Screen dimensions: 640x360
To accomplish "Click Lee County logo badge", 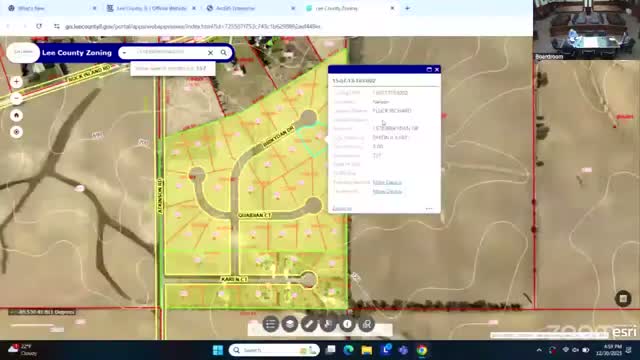I will point(23,52).
